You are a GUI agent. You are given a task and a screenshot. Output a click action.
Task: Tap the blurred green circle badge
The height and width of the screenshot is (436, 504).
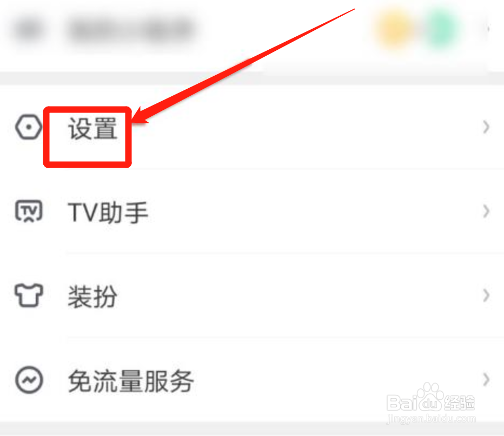click(442, 29)
